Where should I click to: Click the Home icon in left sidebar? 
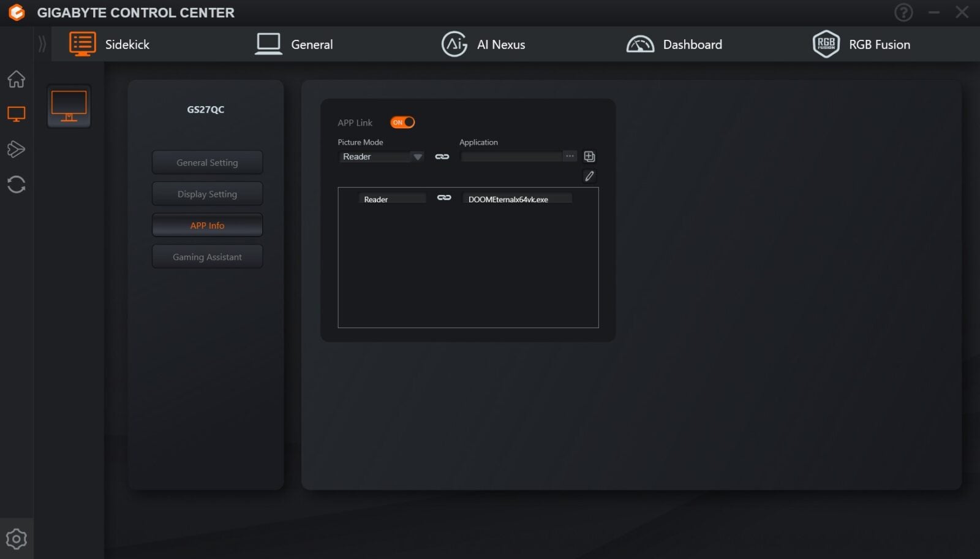[17, 79]
